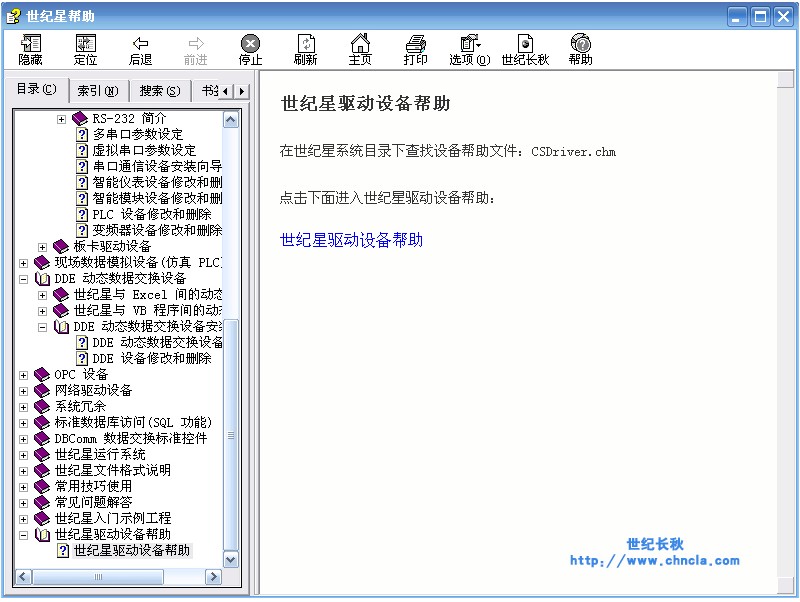Viewport: 800px width, 602px height.
Task: Click the tree's horizontal scroll-left arrow
Action: click(23, 577)
